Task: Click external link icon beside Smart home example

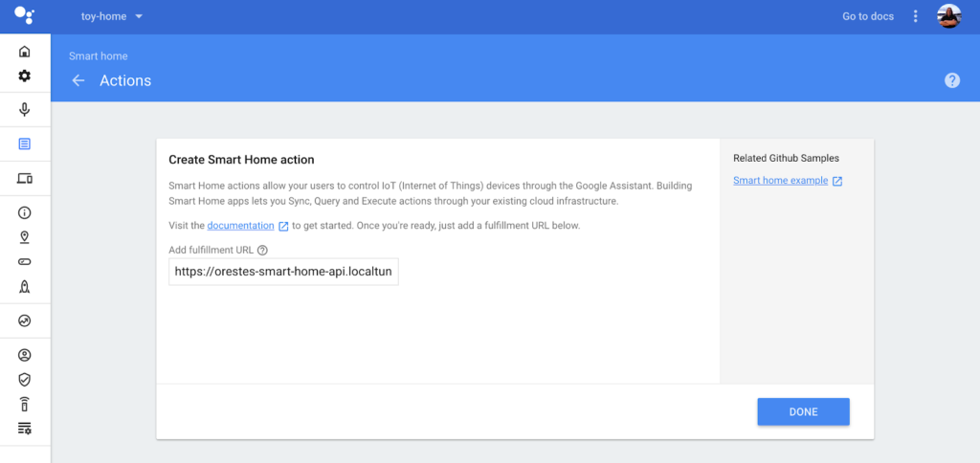Action: (x=837, y=181)
